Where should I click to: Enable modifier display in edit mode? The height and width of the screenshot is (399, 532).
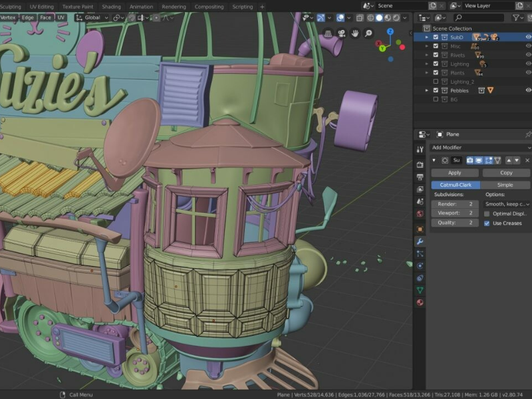pos(489,160)
